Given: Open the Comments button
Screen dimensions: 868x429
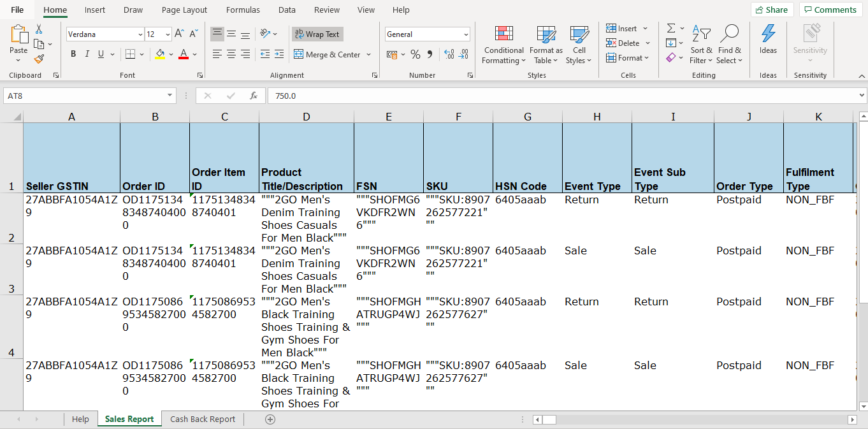Looking at the screenshot, I should tap(831, 10).
